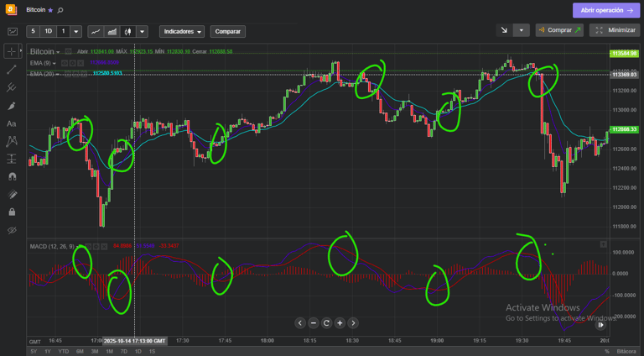Open the GMT timezone selector

pos(35,342)
